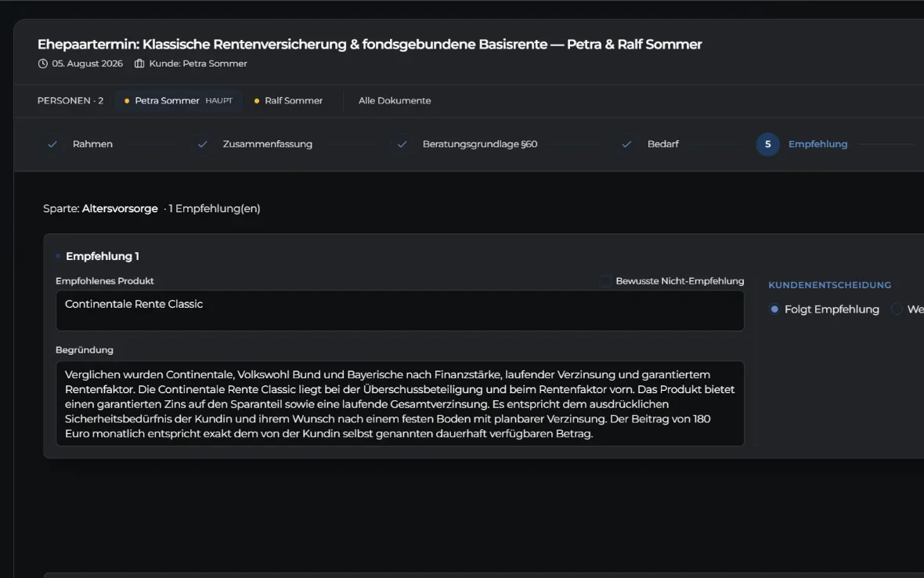The height and width of the screenshot is (578, 924).
Task: Click the checkmark icon beside Beratungsgrundlage §60
Action: [x=402, y=144]
